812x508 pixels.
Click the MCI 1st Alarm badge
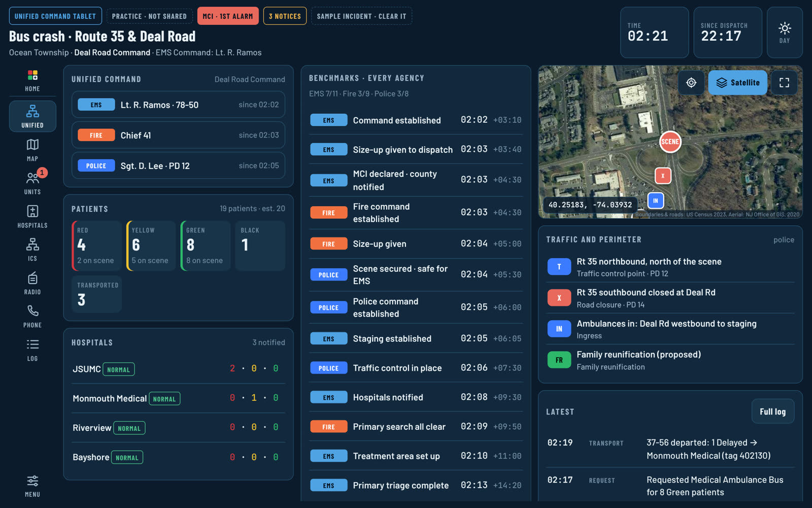[228, 16]
